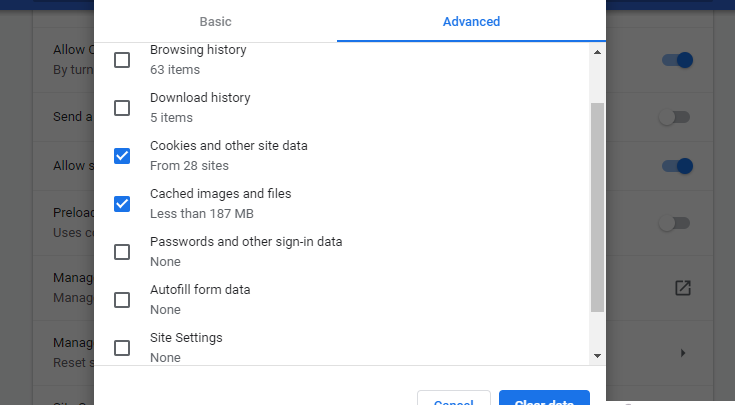Uncheck Cached images and files

point(122,204)
